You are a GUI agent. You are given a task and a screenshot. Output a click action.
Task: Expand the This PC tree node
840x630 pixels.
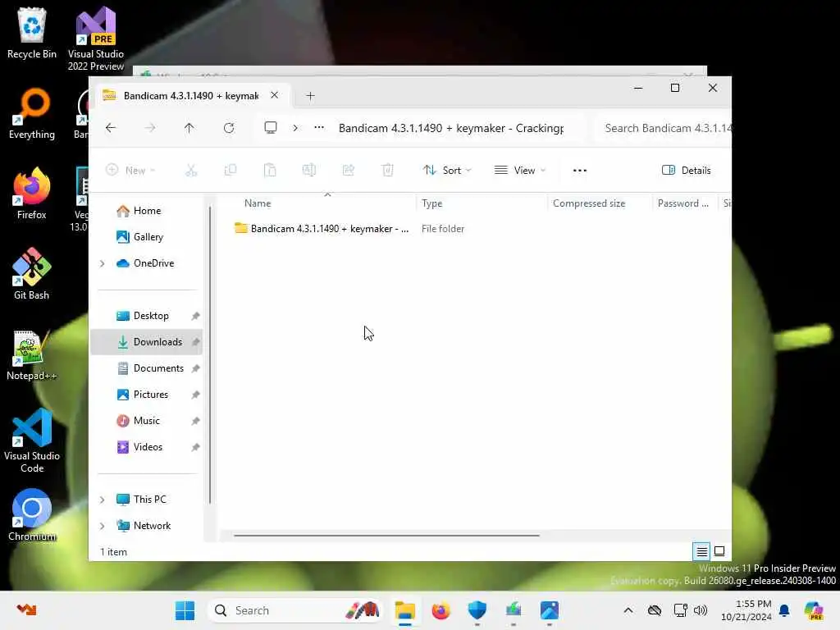tap(103, 500)
